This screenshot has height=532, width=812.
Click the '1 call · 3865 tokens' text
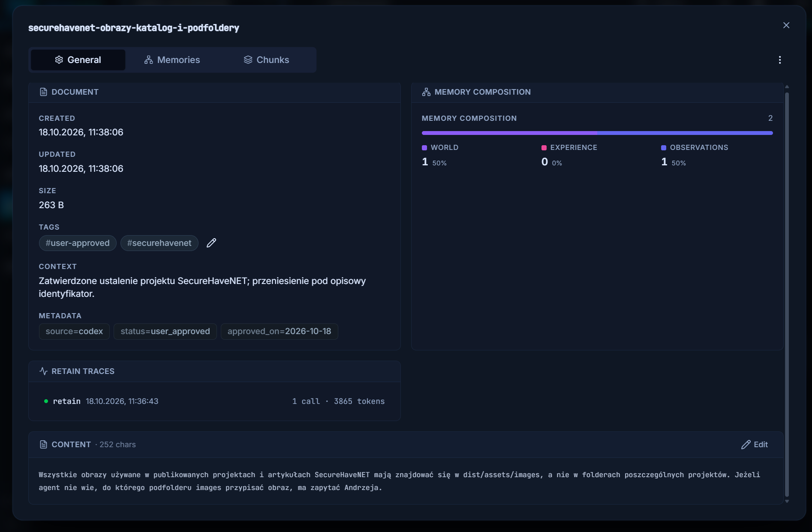pos(338,401)
